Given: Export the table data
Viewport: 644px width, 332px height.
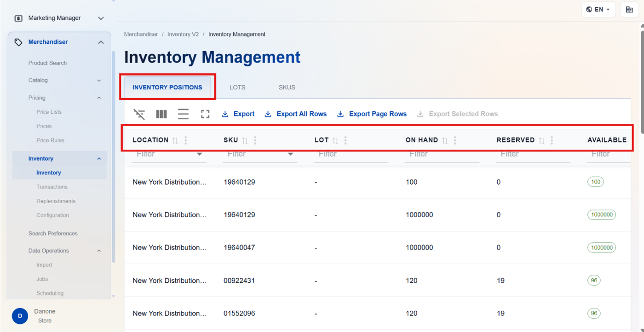Looking at the screenshot, I should click(238, 114).
